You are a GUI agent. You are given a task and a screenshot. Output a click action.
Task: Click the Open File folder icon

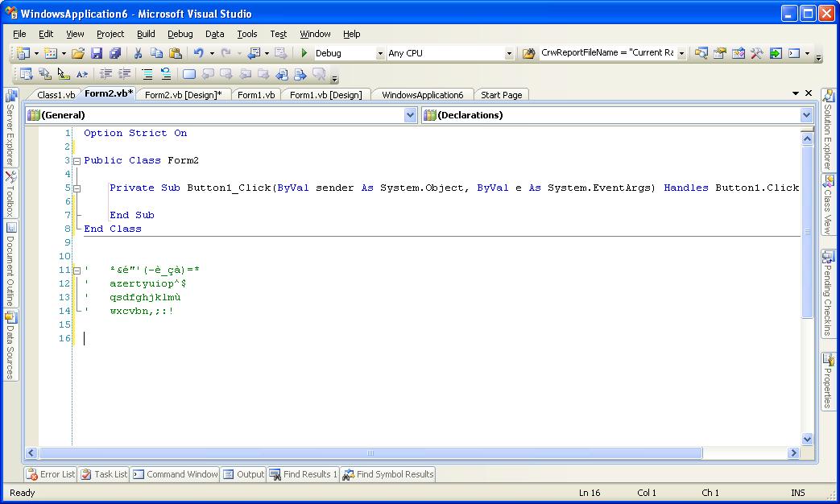click(x=78, y=53)
